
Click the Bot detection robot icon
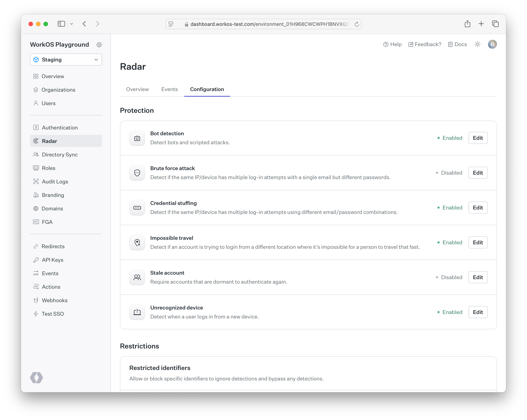[x=137, y=138]
